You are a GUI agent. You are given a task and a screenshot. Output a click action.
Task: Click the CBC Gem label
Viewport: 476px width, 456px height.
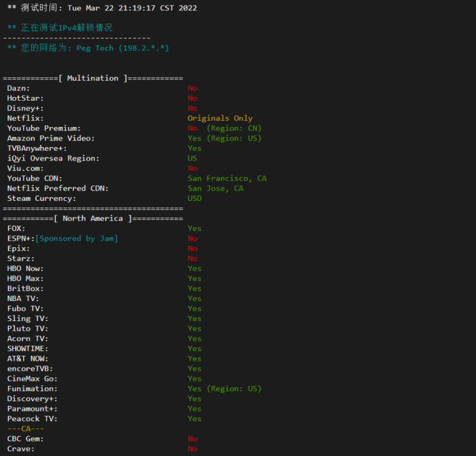[25, 438]
